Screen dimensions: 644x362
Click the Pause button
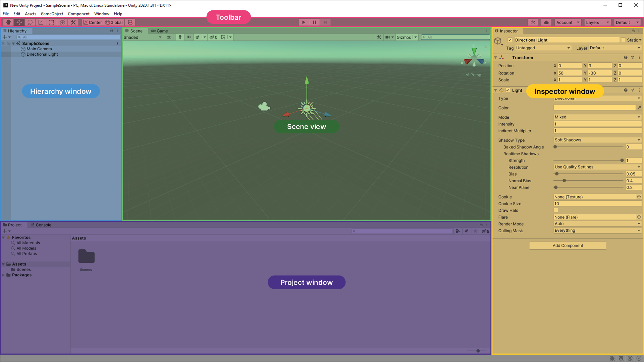[x=314, y=22]
